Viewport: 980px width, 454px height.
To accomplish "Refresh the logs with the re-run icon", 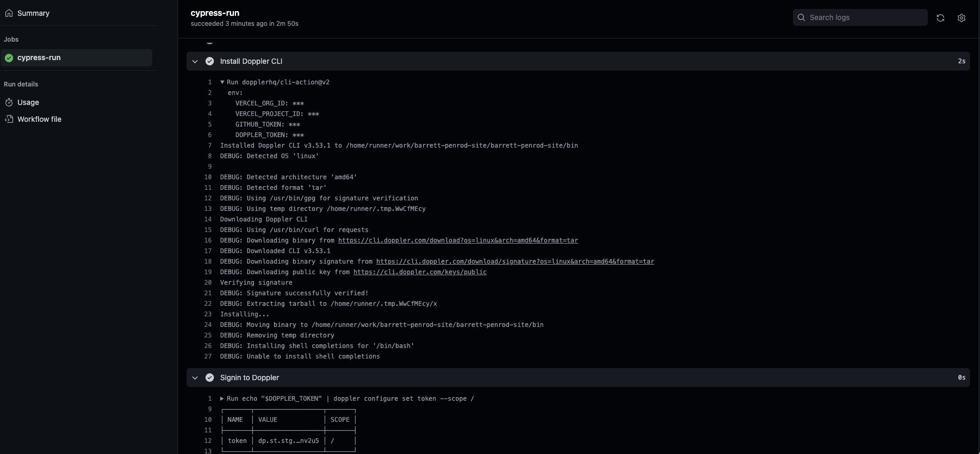I will pos(940,18).
